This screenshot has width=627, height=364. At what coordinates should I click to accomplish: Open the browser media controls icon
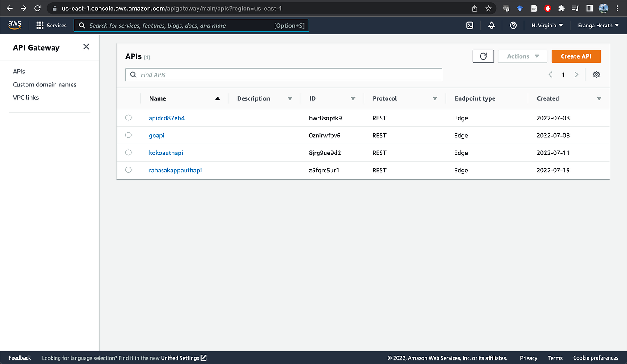575,8
